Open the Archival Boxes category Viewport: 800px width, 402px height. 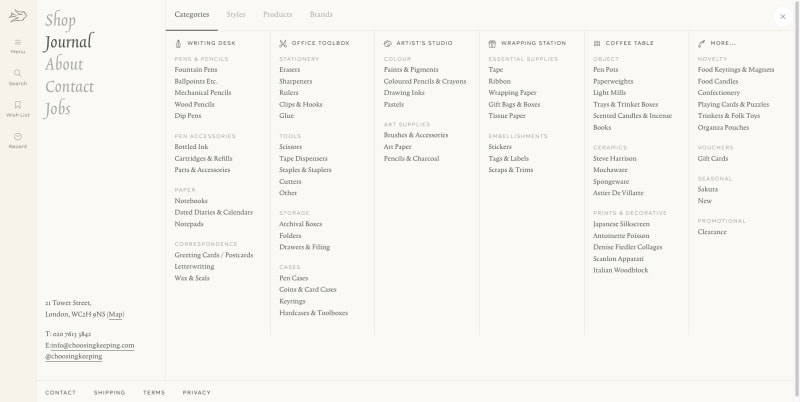(x=301, y=224)
